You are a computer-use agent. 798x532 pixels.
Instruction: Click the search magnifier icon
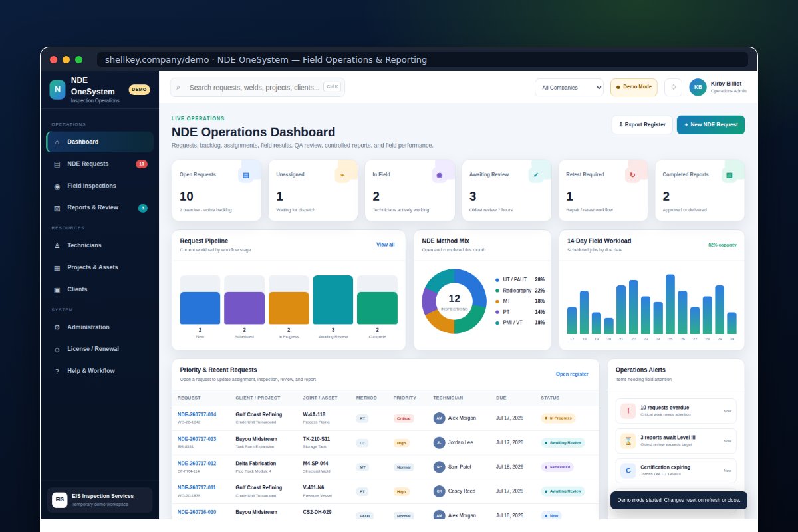178,88
